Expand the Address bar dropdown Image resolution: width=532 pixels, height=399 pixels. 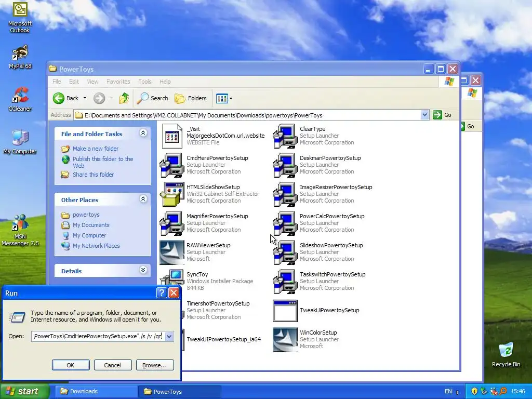pyautogui.click(x=424, y=115)
